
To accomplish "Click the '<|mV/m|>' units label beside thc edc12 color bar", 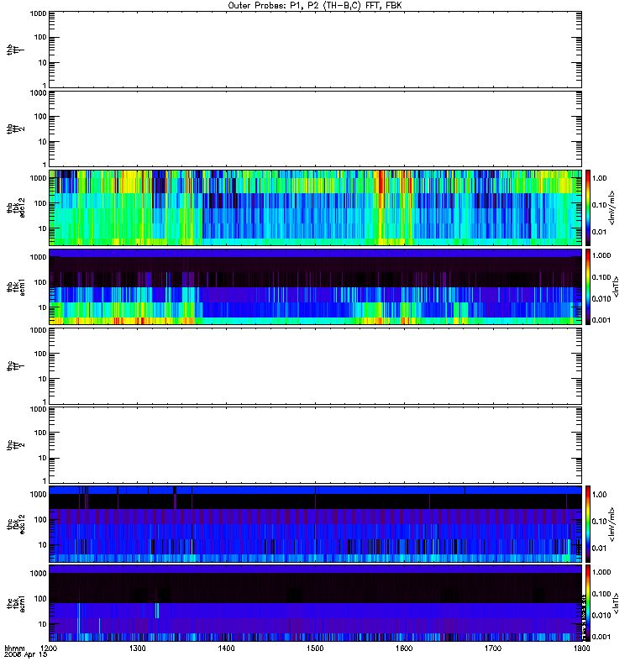I will 612,524.
